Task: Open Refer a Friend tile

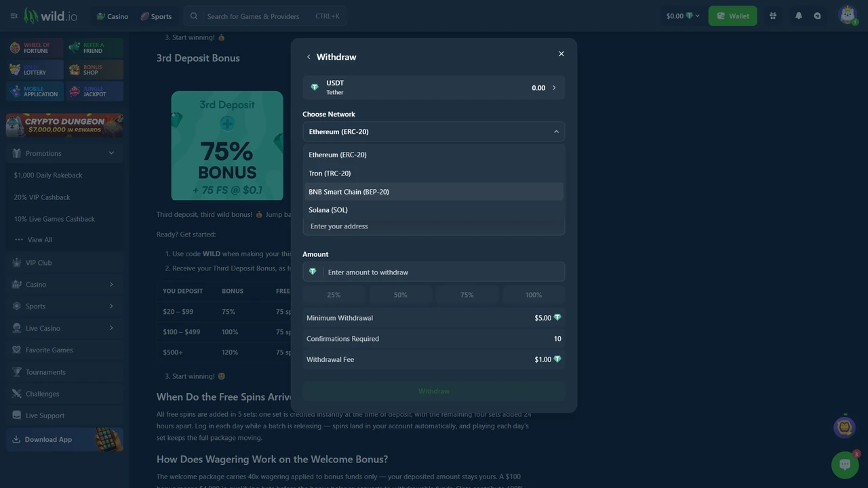Action: (95, 48)
